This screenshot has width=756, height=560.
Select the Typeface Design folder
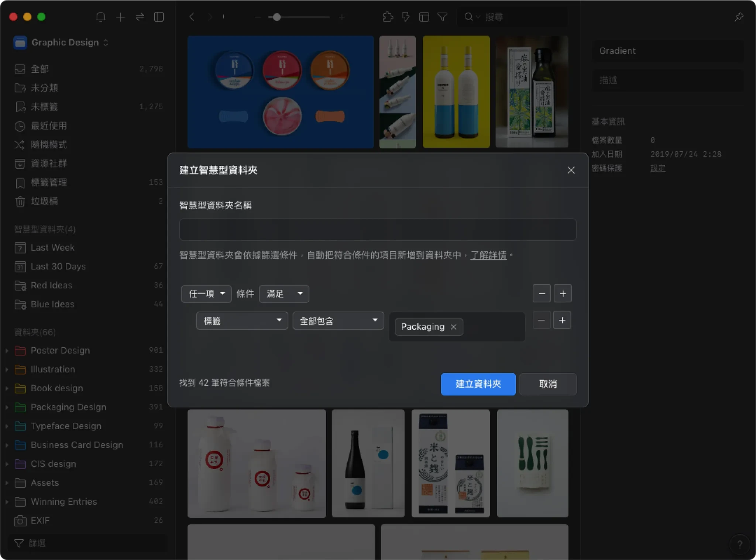[x=88, y=426]
